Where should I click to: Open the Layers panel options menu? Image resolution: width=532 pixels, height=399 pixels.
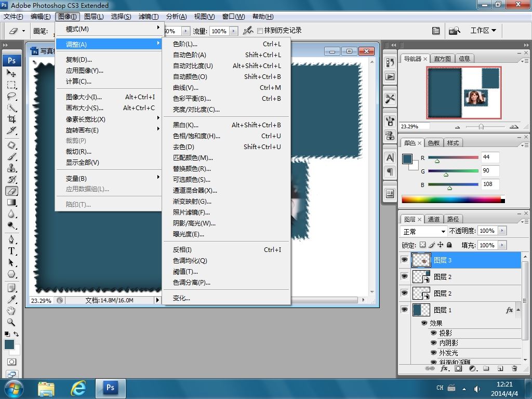pos(525,221)
